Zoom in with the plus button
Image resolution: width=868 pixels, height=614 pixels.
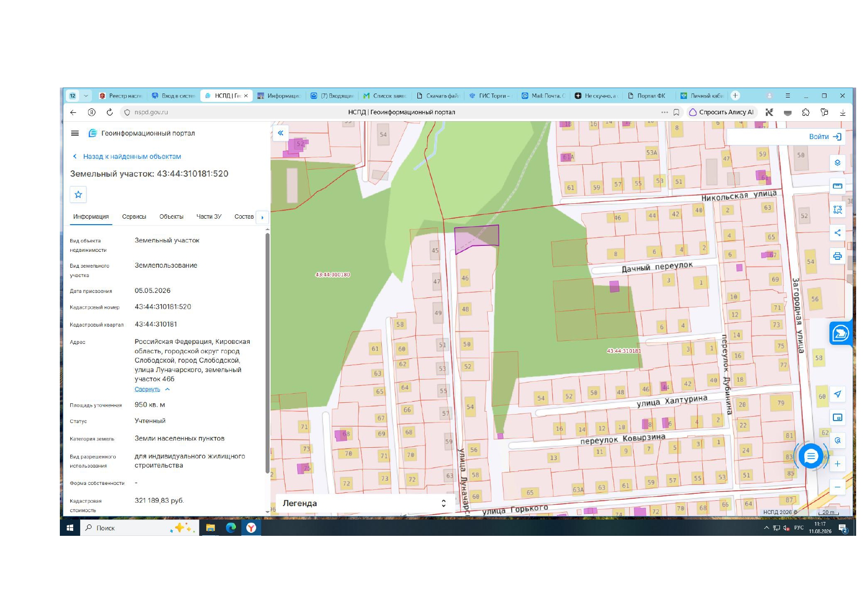pyautogui.click(x=837, y=464)
